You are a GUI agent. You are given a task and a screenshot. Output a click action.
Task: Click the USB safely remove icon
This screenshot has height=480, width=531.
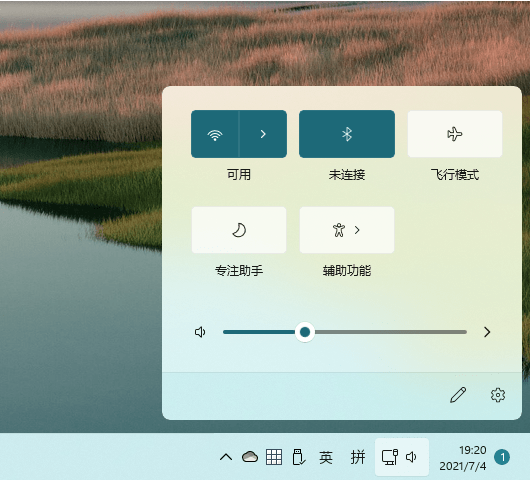pyautogui.click(x=299, y=457)
